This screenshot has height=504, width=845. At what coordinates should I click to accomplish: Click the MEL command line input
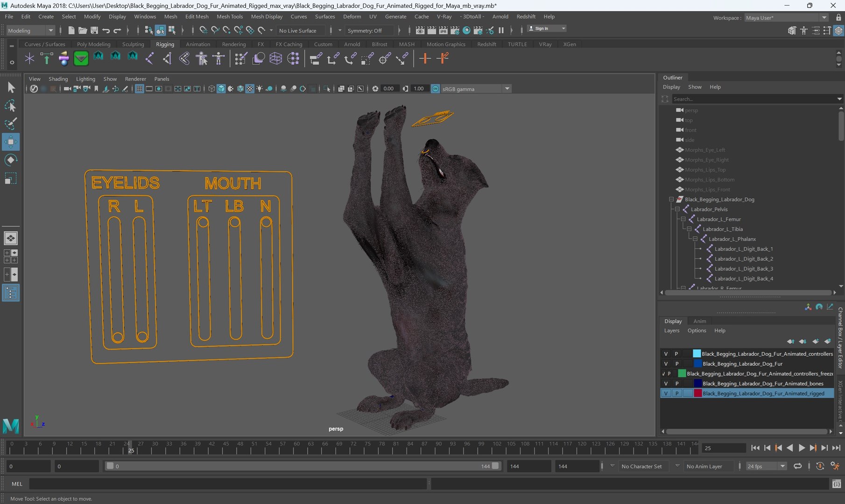coord(228,484)
